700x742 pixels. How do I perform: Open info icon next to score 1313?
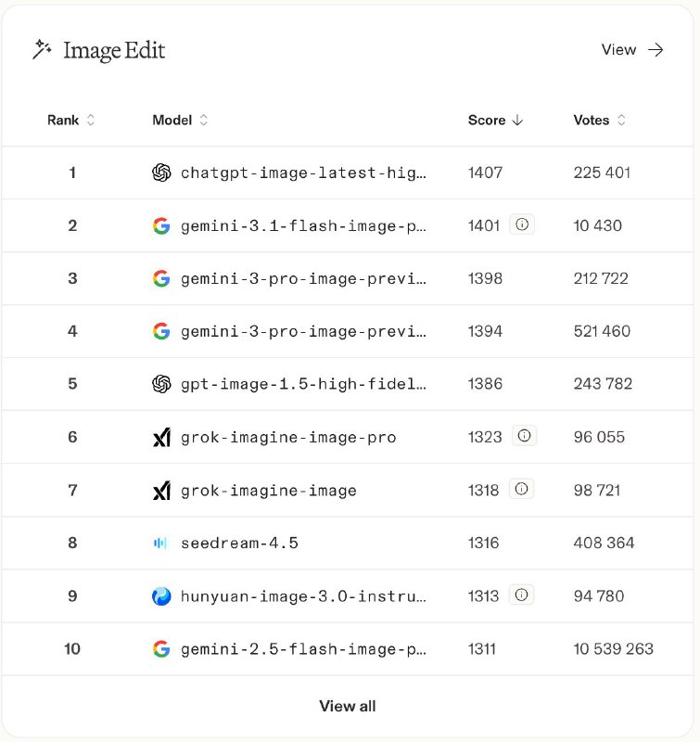tap(522, 595)
